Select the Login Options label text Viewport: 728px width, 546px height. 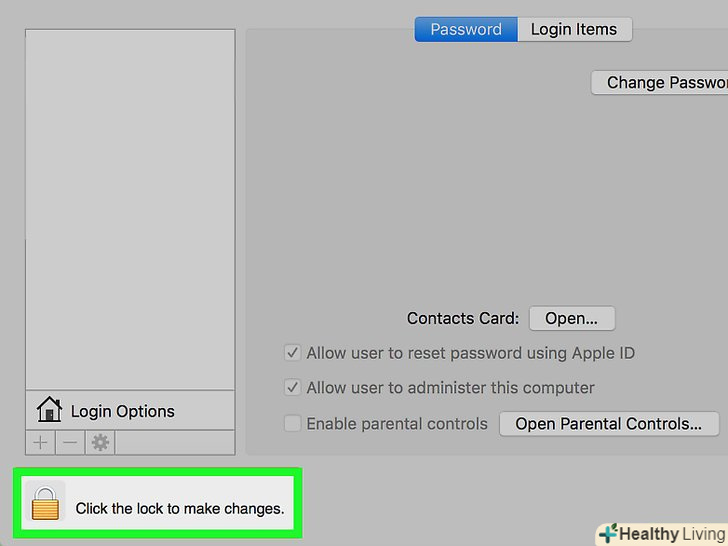(122, 411)
